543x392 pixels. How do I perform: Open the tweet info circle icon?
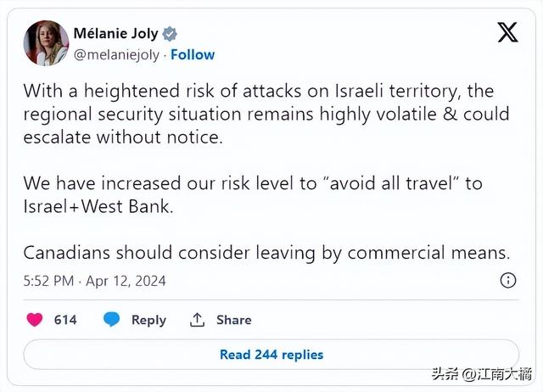click(508, 280)
